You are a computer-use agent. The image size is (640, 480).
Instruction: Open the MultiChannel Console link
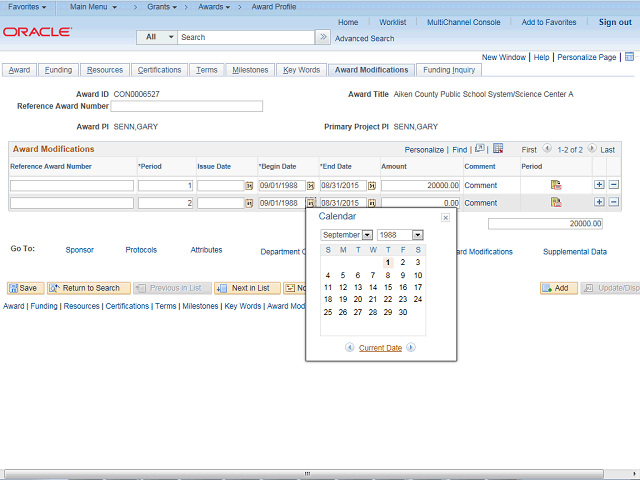point(463,22)
